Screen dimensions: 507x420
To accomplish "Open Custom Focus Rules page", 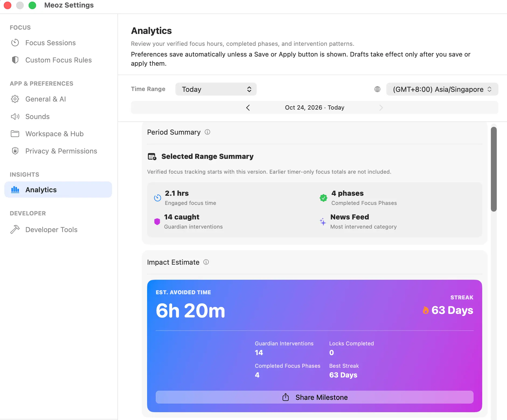I will pos(58,60).
